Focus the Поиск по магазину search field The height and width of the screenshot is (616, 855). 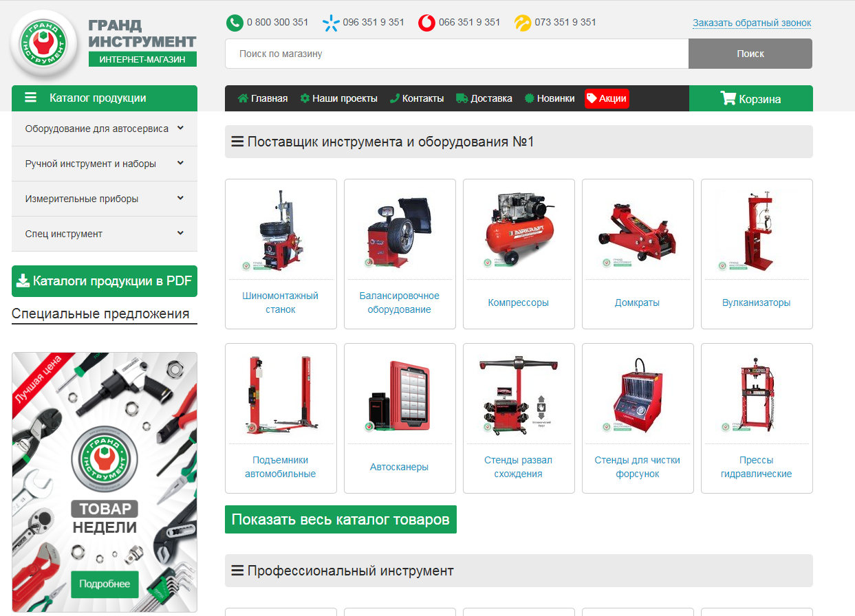[x=456, y=54]
